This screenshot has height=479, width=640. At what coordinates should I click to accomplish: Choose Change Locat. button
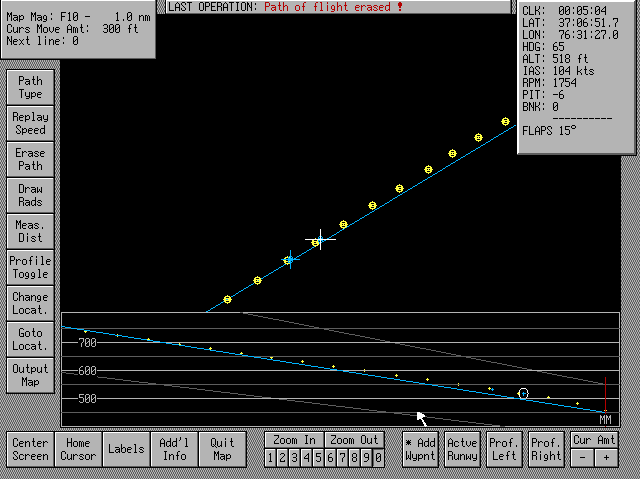[30, 303]
